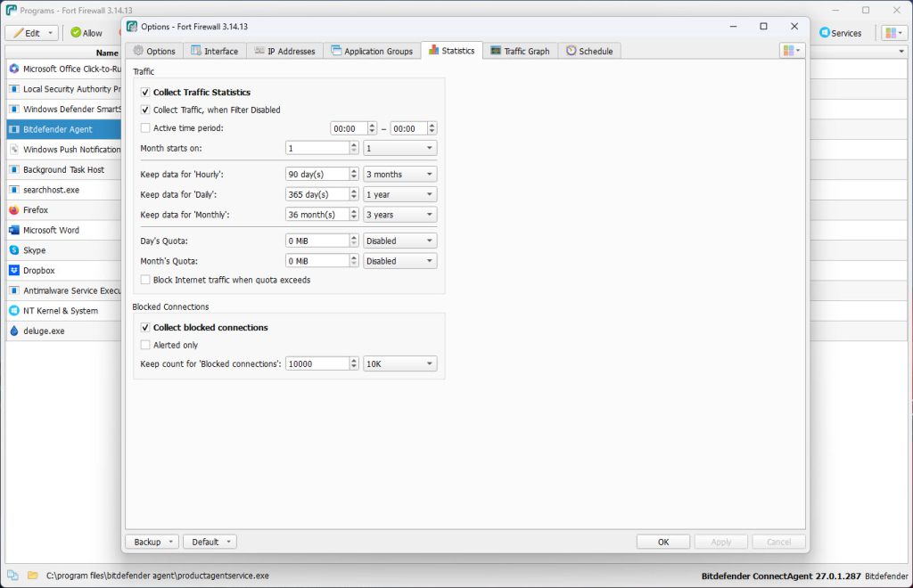This screenshot has width=913, height=588.
Task: Open the 3 years Monthly retention dropdown
Action: tap(400, 215)
